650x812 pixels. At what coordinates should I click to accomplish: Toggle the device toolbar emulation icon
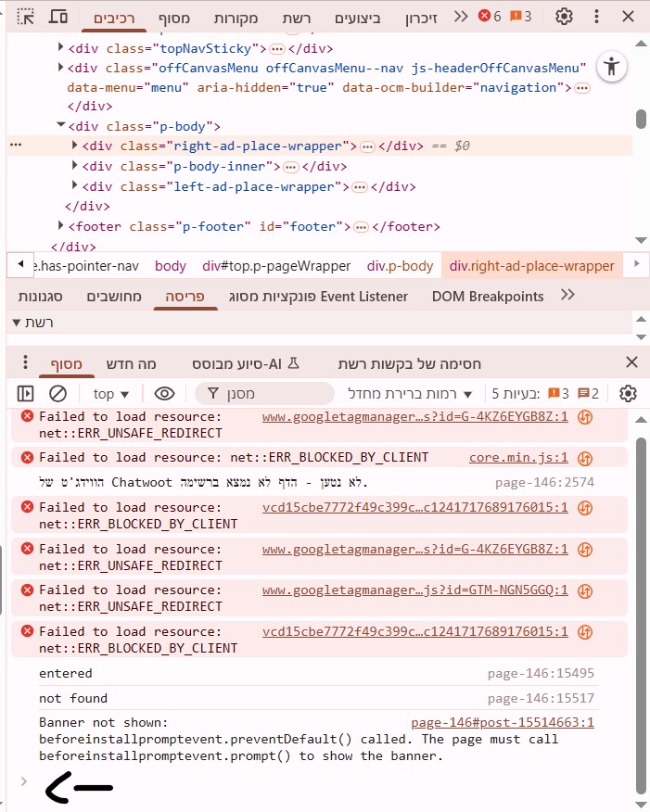point(57,17)
